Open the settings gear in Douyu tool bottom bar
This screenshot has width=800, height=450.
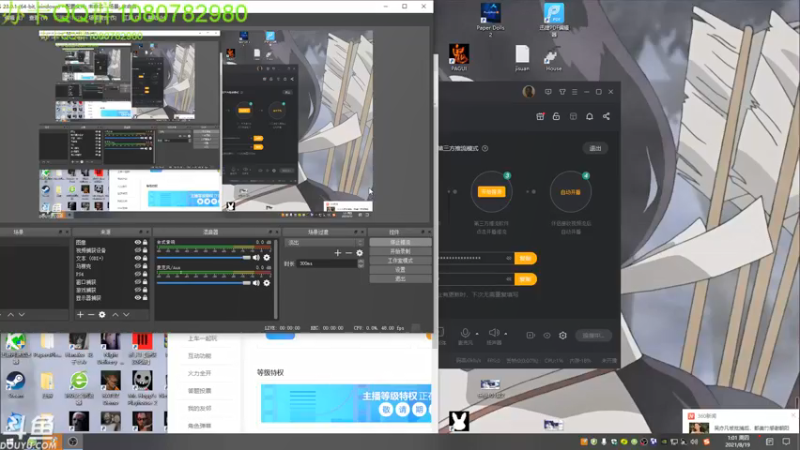tap(563, 335)
